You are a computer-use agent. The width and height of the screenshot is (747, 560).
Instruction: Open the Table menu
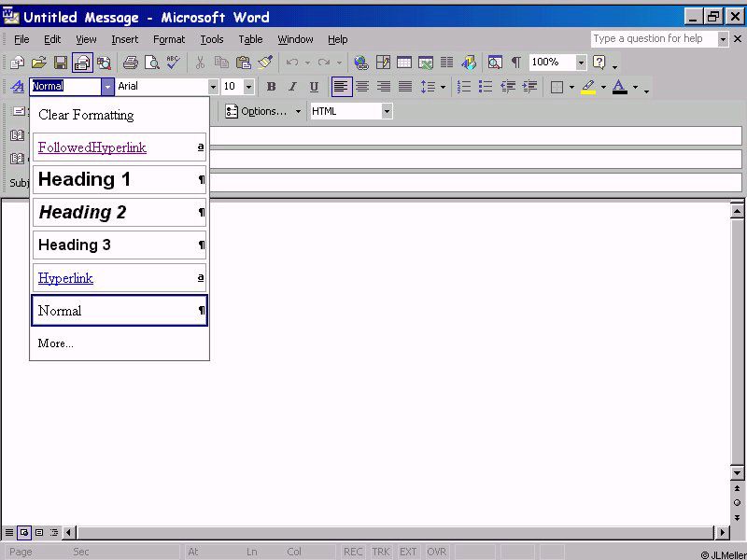coord(250,39)
